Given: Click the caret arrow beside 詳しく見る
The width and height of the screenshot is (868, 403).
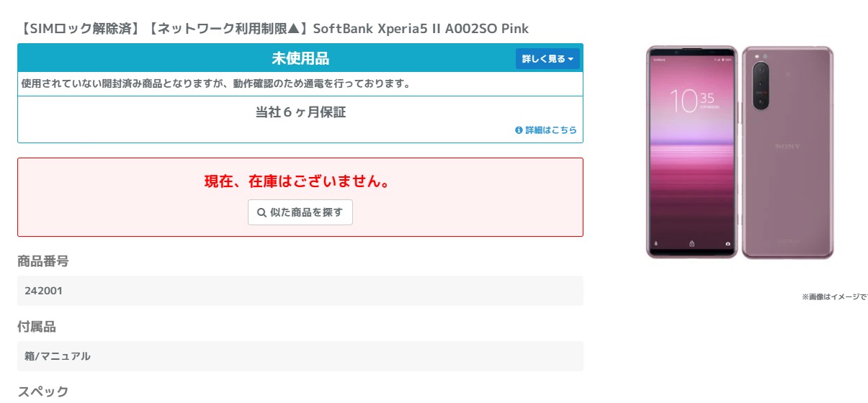Looking at the screenshot, I should pos(571,60).
